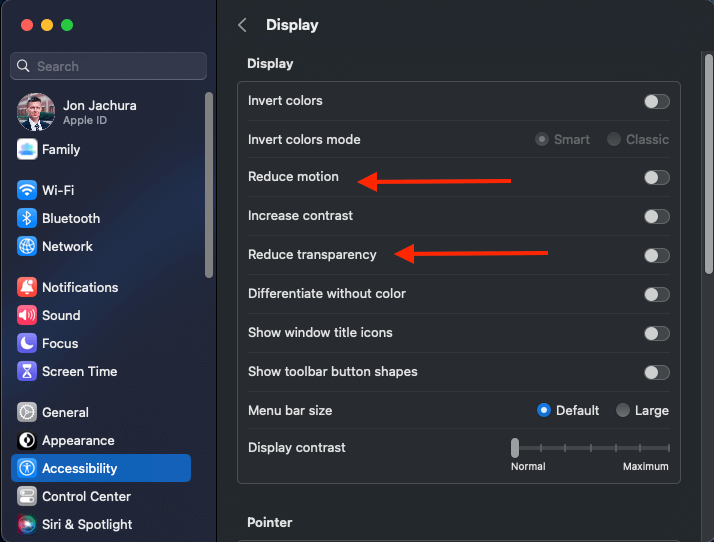The height and width of the screenshot is (542, 714).
Task: Open the Network globe icon
Action: [x=27, y=246]
